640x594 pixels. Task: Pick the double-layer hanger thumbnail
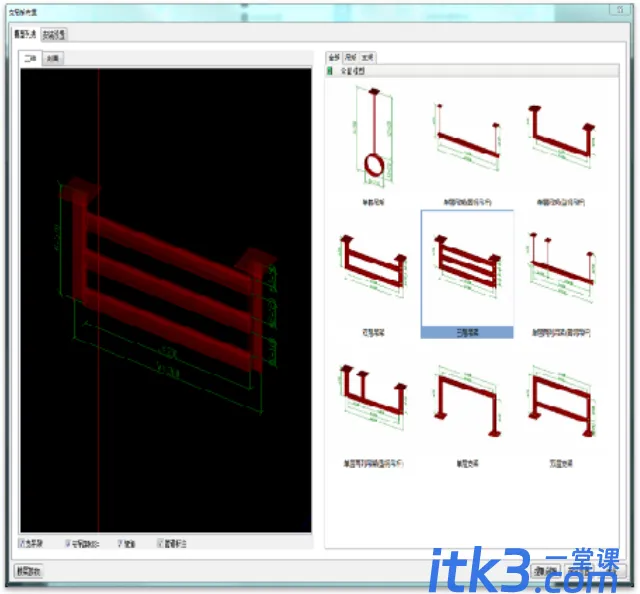tap(373, 274)
